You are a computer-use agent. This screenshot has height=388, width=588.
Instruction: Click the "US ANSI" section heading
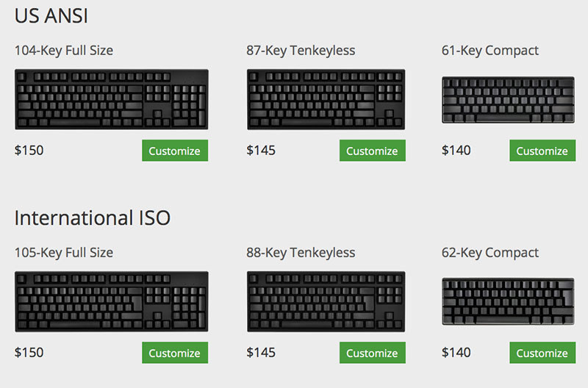pyautogui.click(x=51, y=16)
